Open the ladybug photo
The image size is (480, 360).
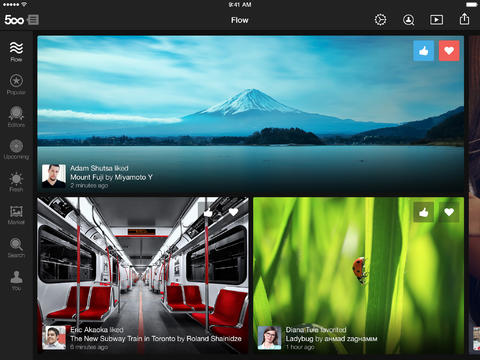coord(358,275)
